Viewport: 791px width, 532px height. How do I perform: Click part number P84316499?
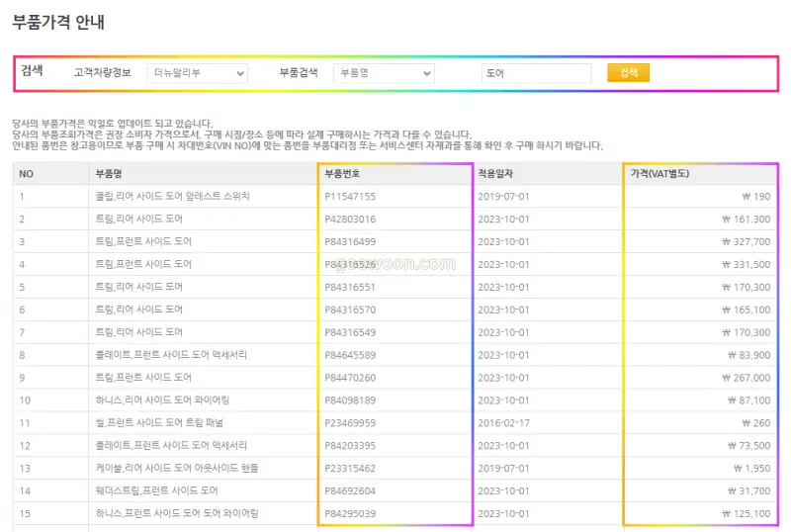click(350, 241)
